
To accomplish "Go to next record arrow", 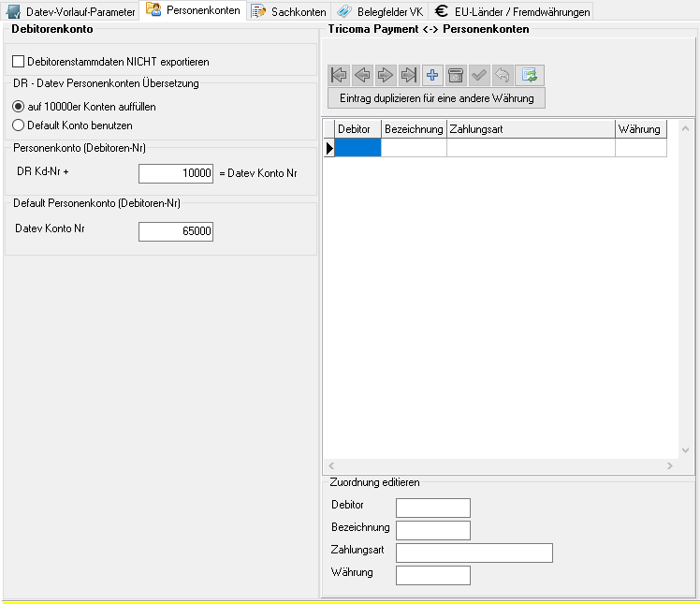I will click(x=386, y=76).
